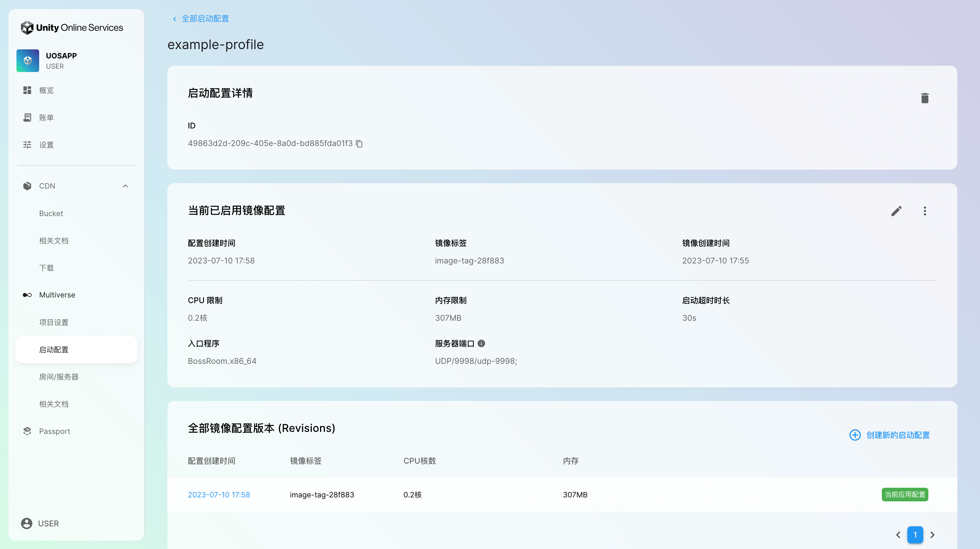This screenshot has height=549, width=980.
Task: Delete the startup profile with trash icon
Action: [924, 98]
